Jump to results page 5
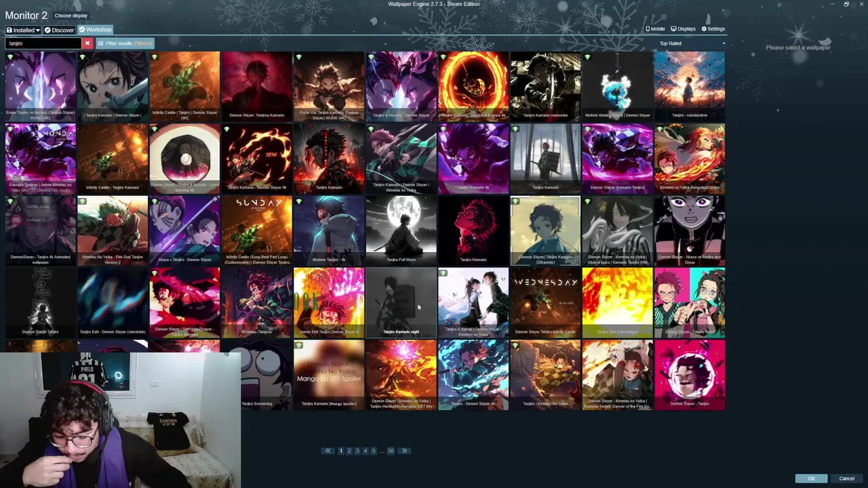Viewport: 868px width, 488px height. coord(374,451)
